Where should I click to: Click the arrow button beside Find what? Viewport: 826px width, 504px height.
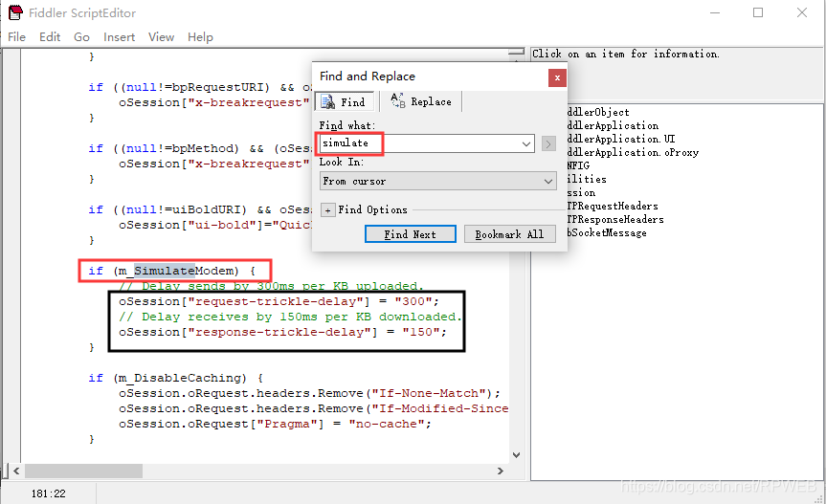(548, 143)
